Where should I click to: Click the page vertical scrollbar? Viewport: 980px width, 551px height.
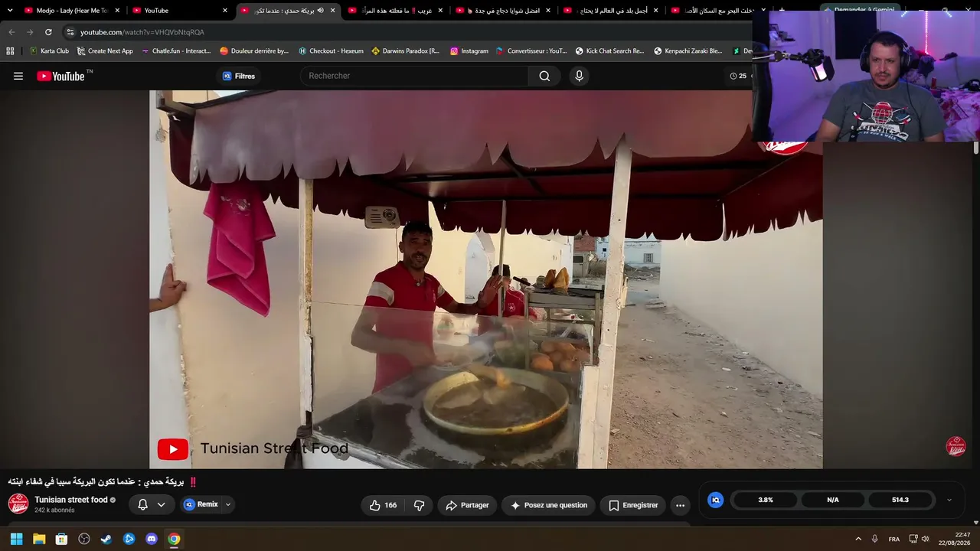976,148
